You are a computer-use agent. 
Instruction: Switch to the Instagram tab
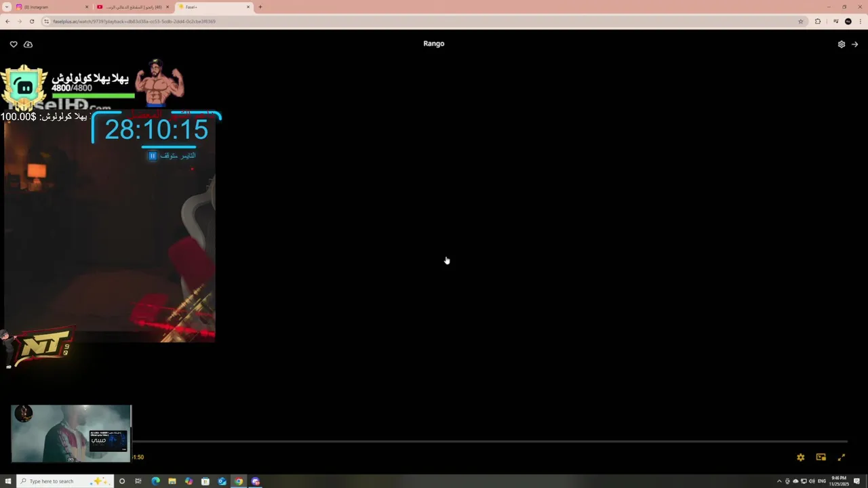53,7
